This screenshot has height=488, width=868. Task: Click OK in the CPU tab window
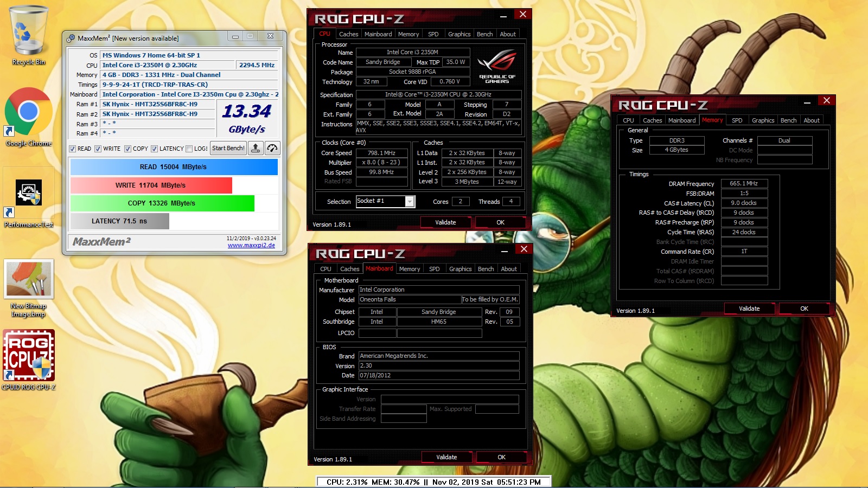click(500, 222)
